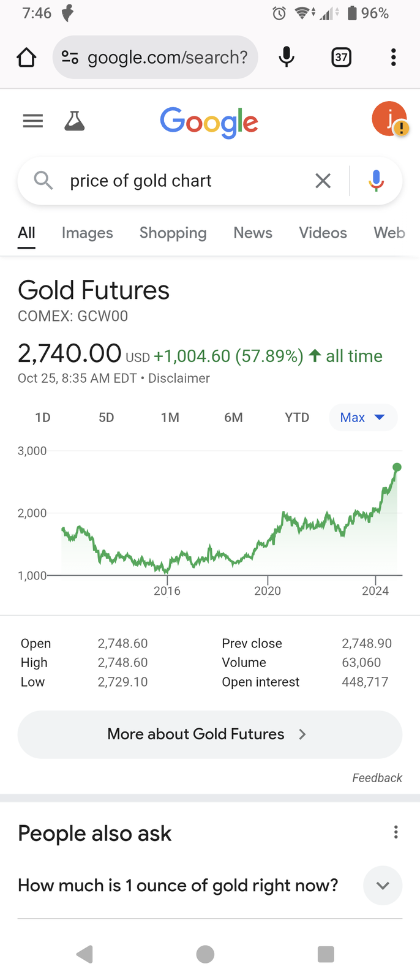Switch to the Images tab
The height and width of the screenshot is (980, 420).
coord(88,233)
